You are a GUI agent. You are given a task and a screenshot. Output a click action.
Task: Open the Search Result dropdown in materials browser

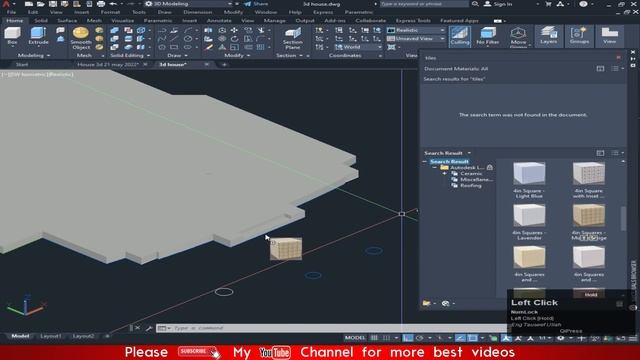[447, 153]
